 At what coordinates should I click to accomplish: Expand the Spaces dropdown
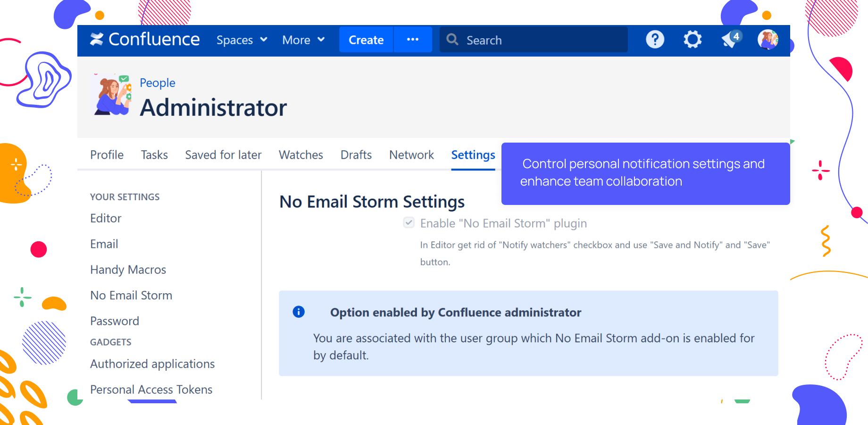(x=242, y=40)
